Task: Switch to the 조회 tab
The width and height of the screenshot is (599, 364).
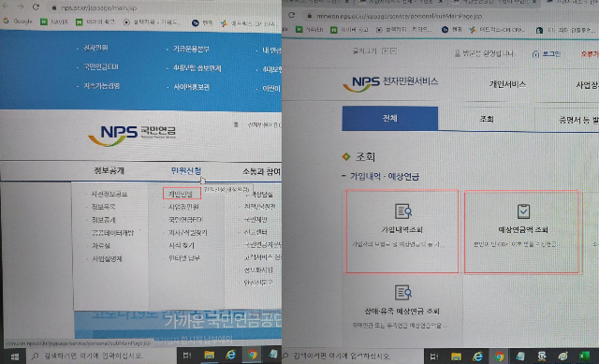Action: pos(487,119)
